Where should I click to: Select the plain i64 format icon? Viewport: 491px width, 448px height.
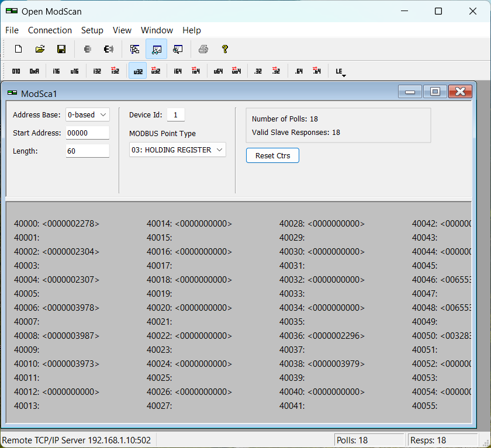pos(178,71)
